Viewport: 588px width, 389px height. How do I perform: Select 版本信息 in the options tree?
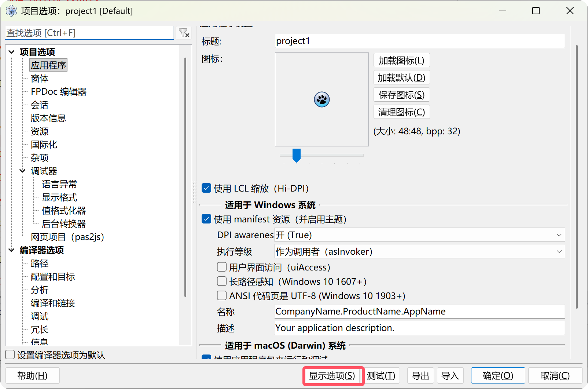48,118
